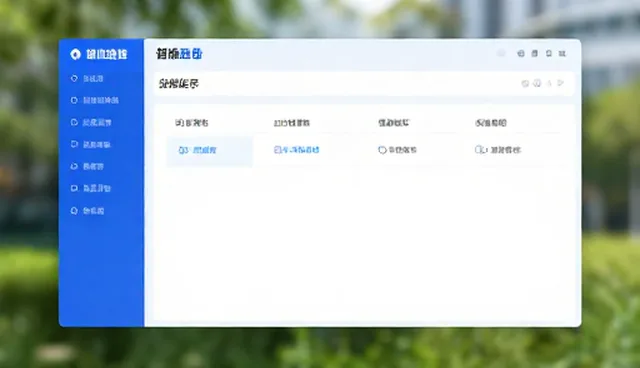640x368 pixels.
Task: Click the third gray icon in the section bar
Action: click(x=549, y=83)
